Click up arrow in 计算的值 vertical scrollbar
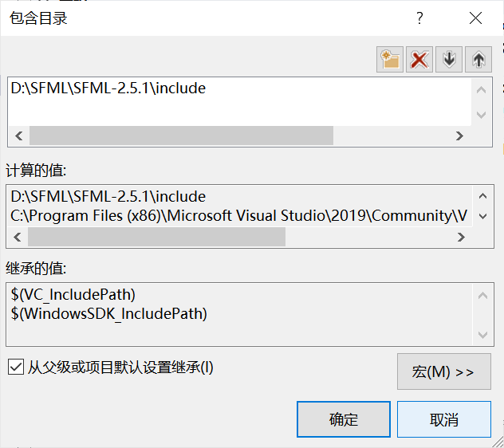 coord(482,196)
